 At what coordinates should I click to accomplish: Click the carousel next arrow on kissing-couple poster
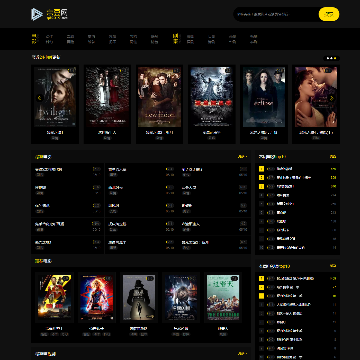pos(332,98)
